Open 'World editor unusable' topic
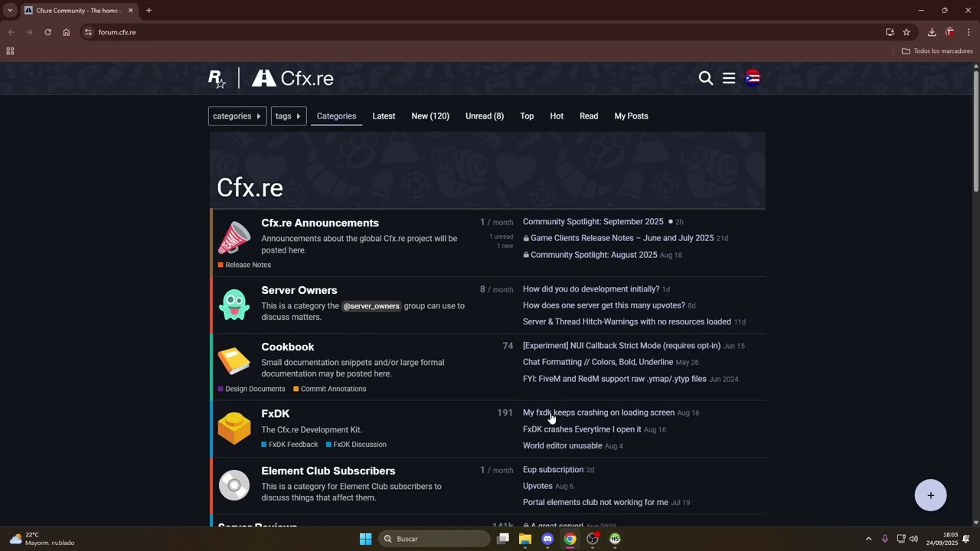This screenshot has height=551, width=980. pos(563,445)
